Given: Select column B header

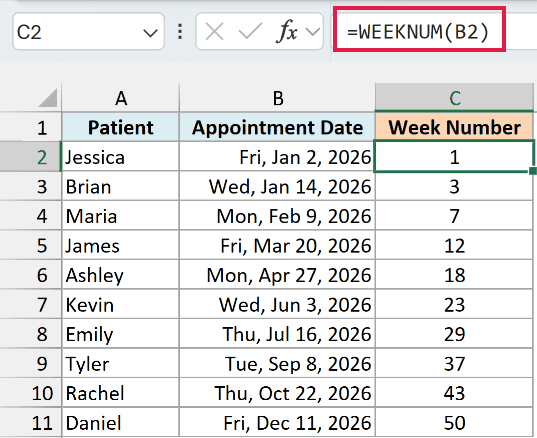Looking at the screenshot, I should (277, 98).
